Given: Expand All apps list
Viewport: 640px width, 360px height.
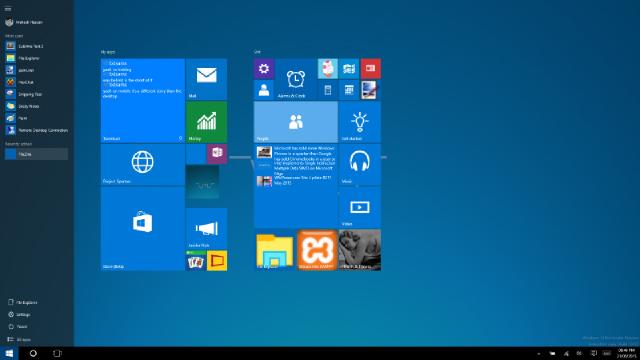Looking at the screenshot, I should pyautogui.click(x=20, y=339).
